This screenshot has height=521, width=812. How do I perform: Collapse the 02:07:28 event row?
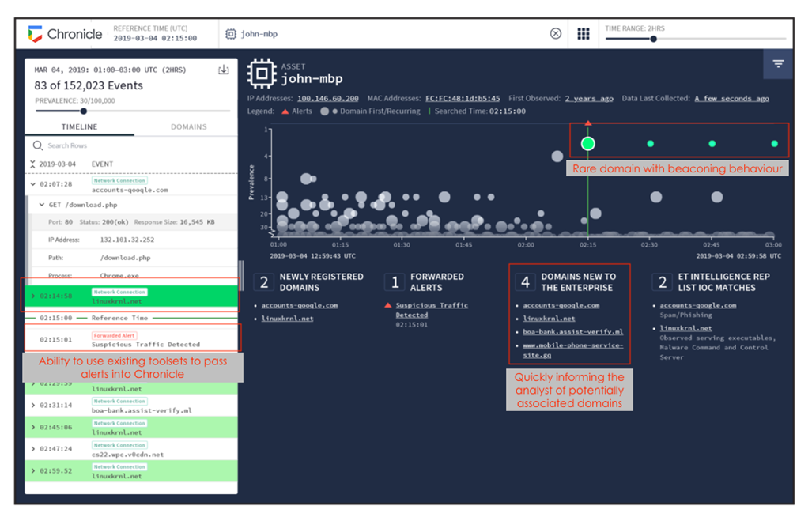[x=32, y=184]
